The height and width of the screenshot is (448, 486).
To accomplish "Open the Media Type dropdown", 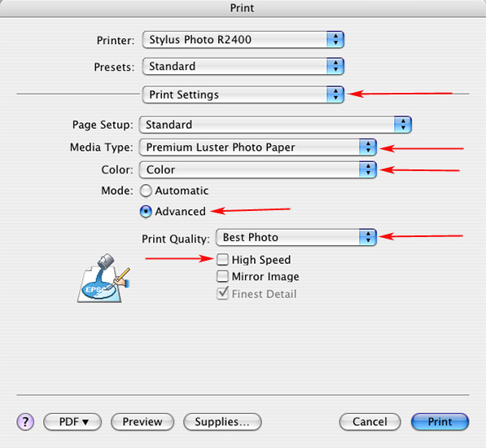I will point(258,147).
